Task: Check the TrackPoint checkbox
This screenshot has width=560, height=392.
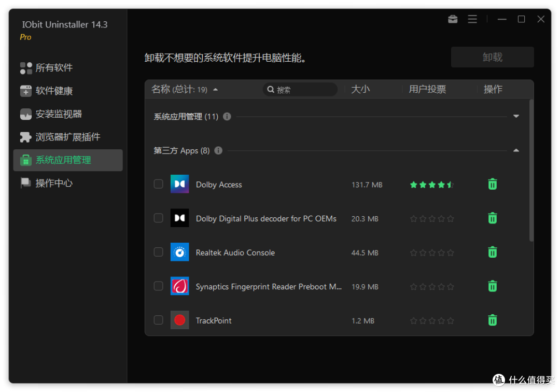Action: point(158,320)
